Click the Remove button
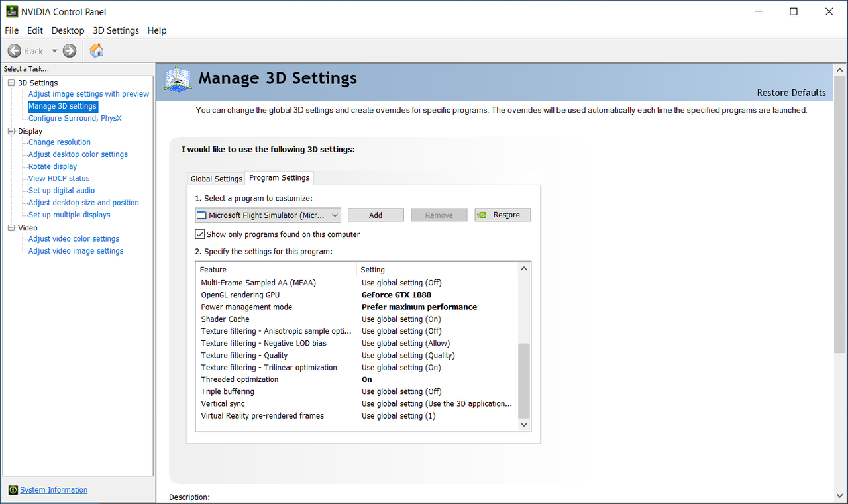Image resolution: width=848 pixels, height=504 pixels. pos(439,215)
